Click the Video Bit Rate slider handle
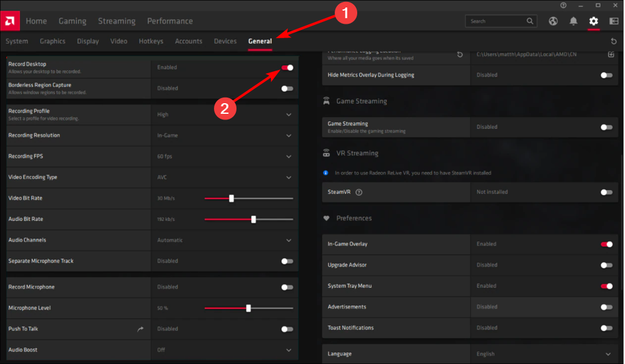The image size is (625, 364). (x=231, y=198)
